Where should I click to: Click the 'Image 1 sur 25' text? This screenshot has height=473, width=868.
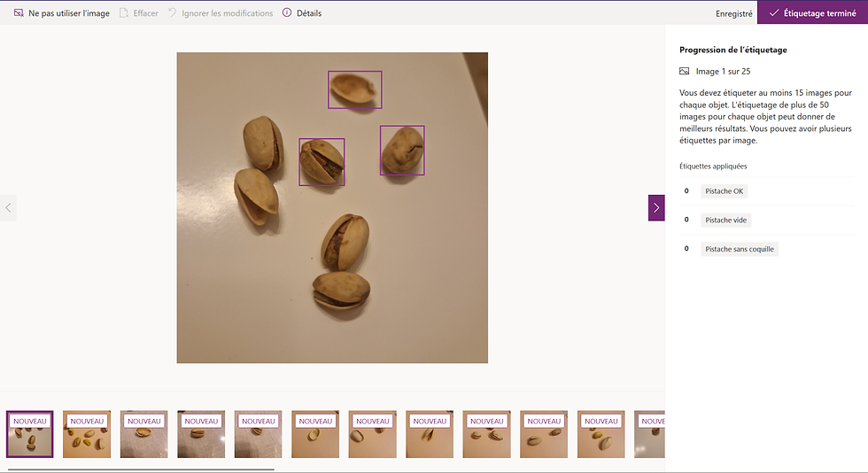pyautogui.click(x=723, y=72)
